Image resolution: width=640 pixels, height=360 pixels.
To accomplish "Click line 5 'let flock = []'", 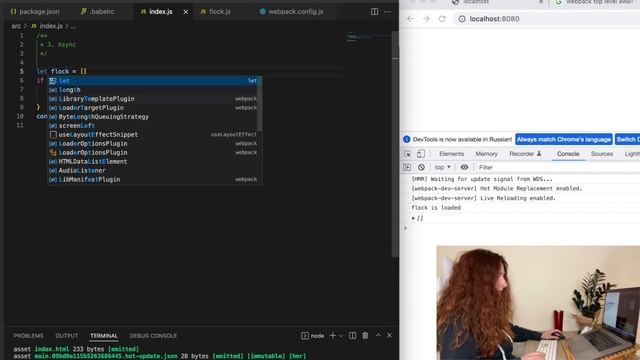I will point(62,71).
